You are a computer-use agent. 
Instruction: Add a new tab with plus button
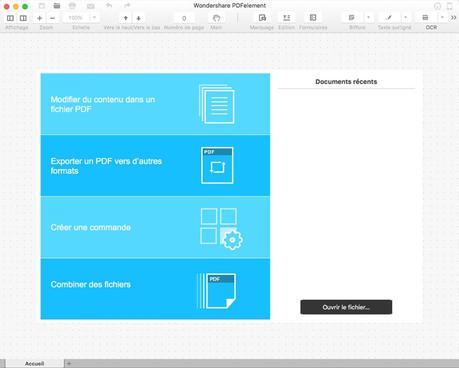pyautogui.click(x=69, y=363)
